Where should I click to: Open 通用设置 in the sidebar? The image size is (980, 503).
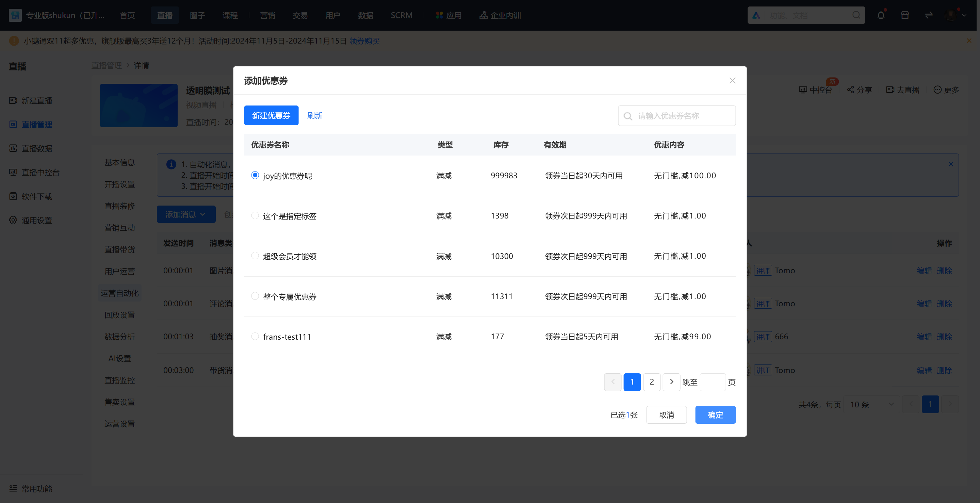click(31, 220)
